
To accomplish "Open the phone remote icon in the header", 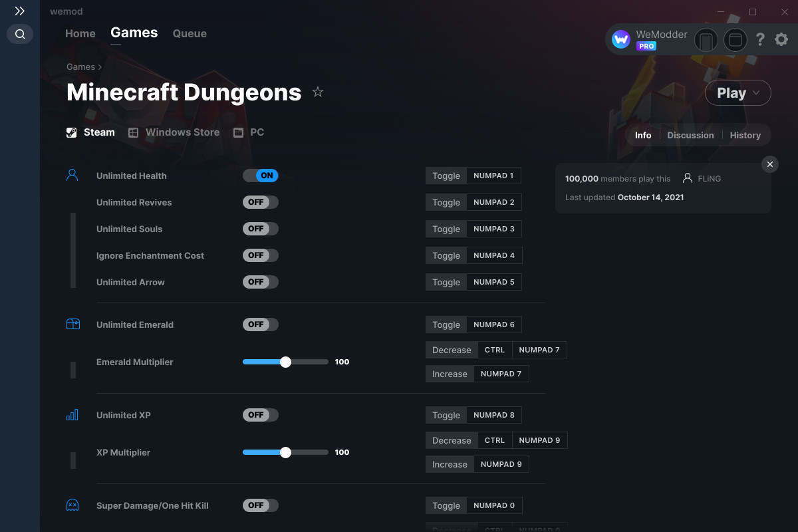I will 706,40.
